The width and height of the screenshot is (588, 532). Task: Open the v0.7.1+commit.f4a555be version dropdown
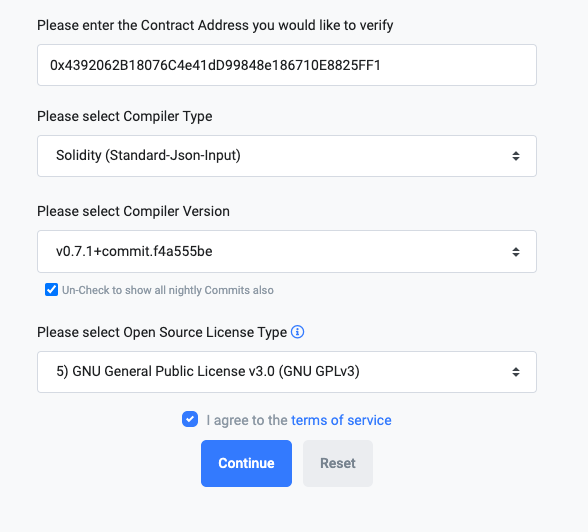287,252
